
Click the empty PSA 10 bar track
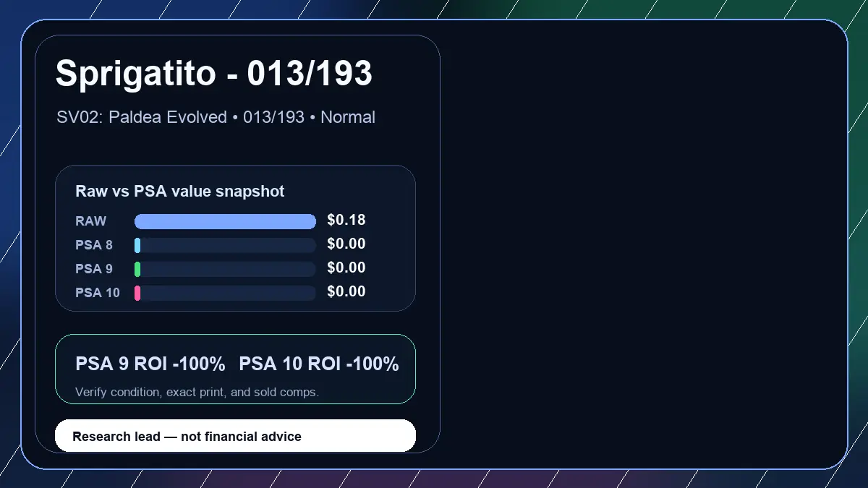tap(225, 293)
